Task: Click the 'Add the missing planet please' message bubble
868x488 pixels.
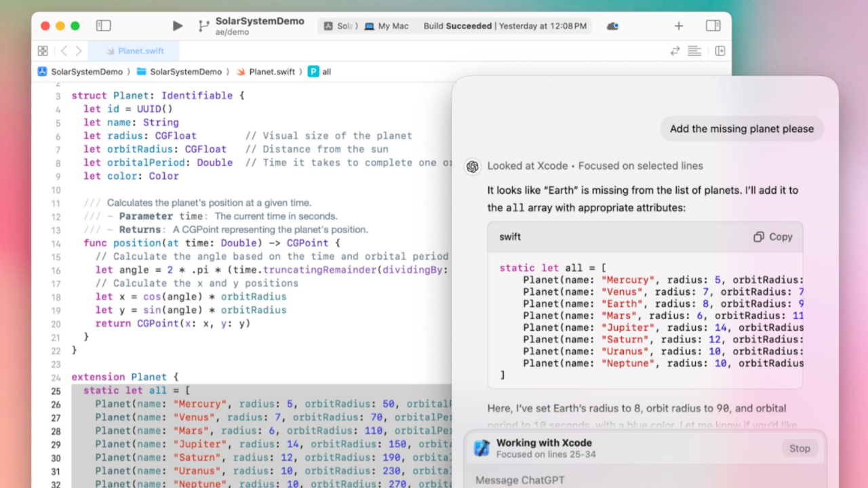Action: [742, 129]
